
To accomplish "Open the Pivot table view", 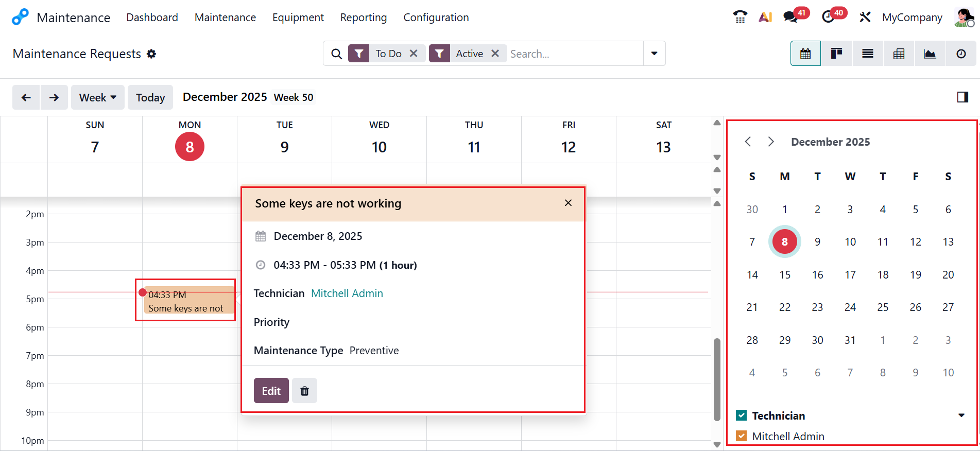I will tap(899, 54).
